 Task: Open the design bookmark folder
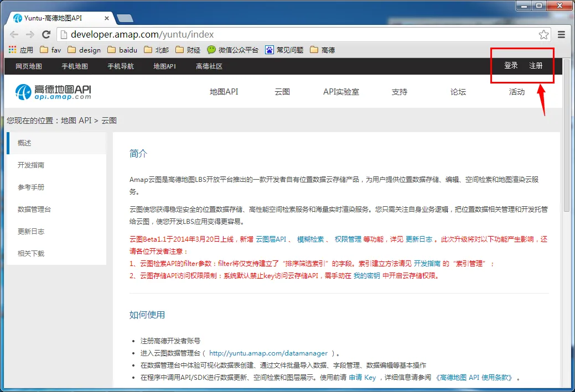(x=84, y=50)
